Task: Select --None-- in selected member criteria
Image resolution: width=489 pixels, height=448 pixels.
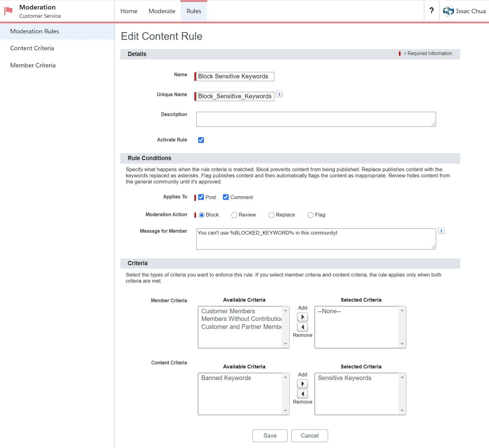Action: pos(329,311)
